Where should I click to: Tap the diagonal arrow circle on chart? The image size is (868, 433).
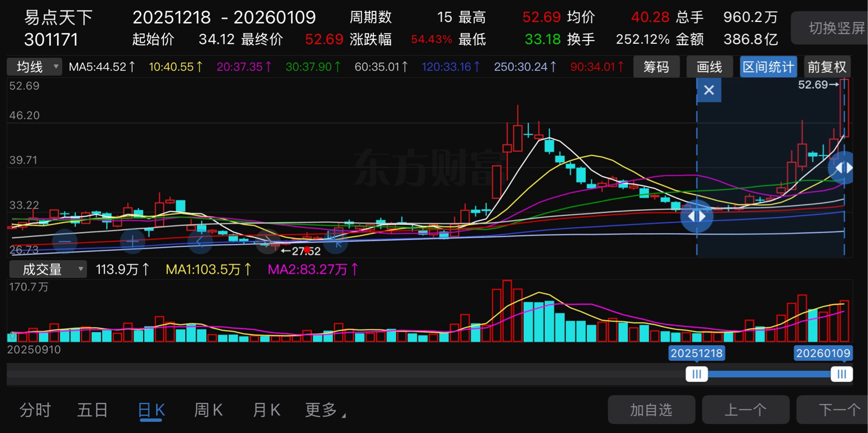336,241
